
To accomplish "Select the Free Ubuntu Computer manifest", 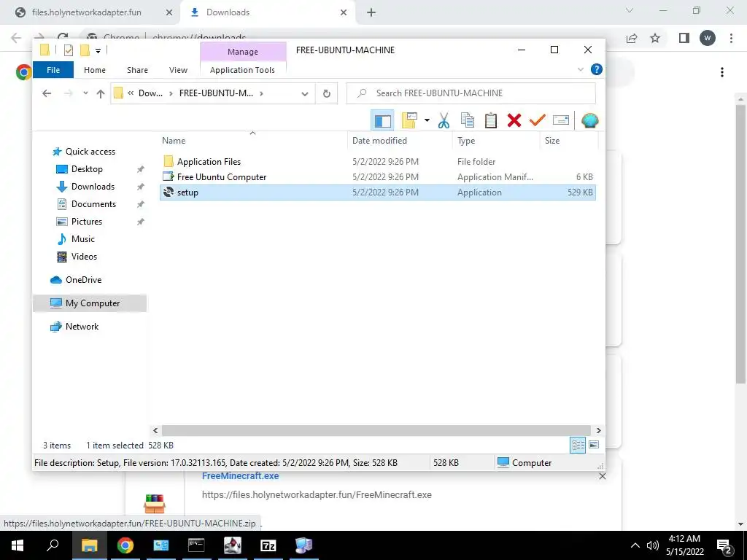I will 377,176.
